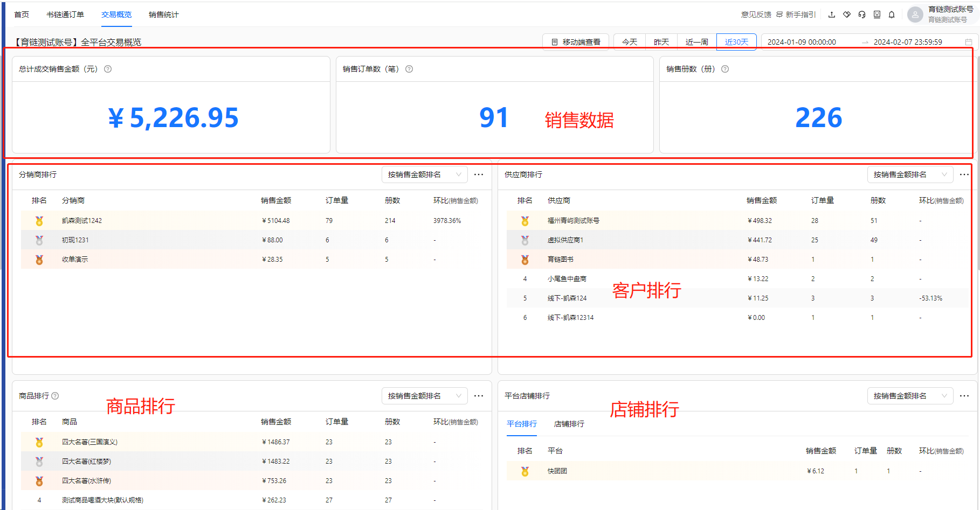Filter by 近一周

point(697,42)
